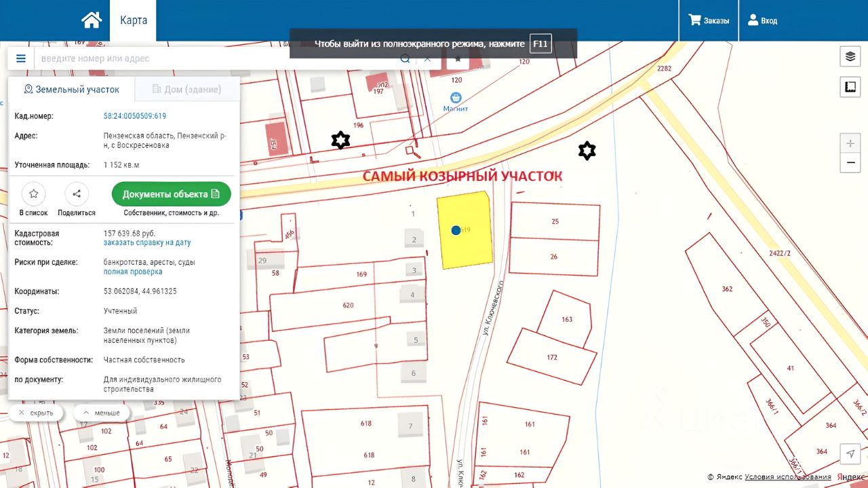
Task: Click Частная собственность value
Action: pos(144,360)
